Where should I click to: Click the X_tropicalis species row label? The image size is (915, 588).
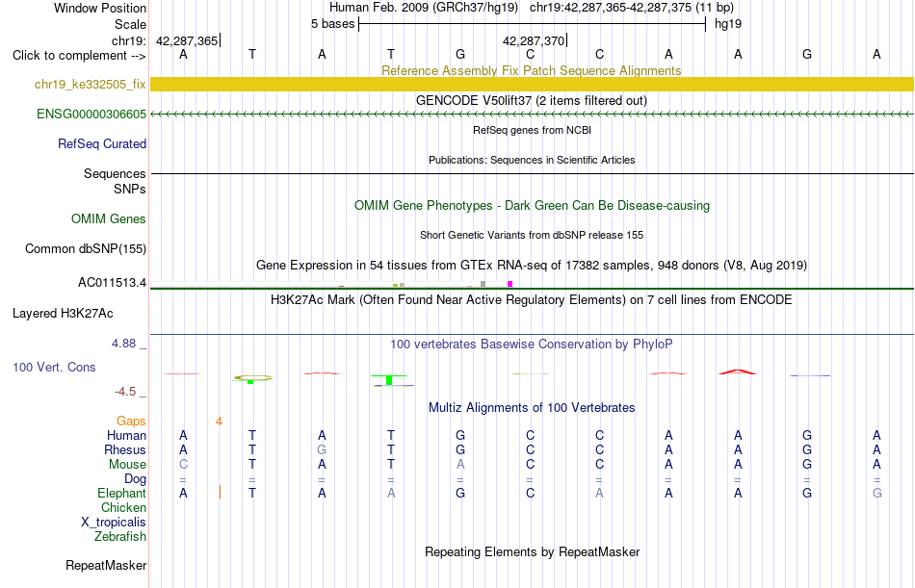pyautogui.click(x=114, y=523)
